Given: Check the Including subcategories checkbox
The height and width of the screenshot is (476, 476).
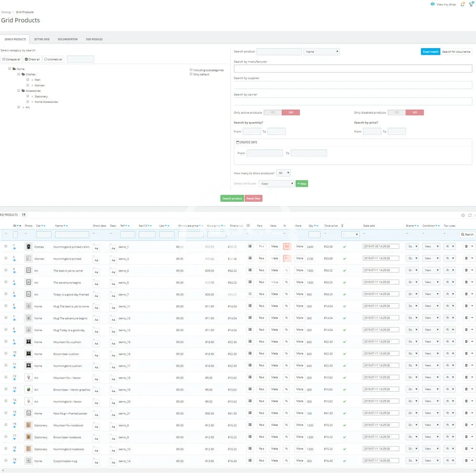Looking at the screenshot, I should click(x=191, y=70).
